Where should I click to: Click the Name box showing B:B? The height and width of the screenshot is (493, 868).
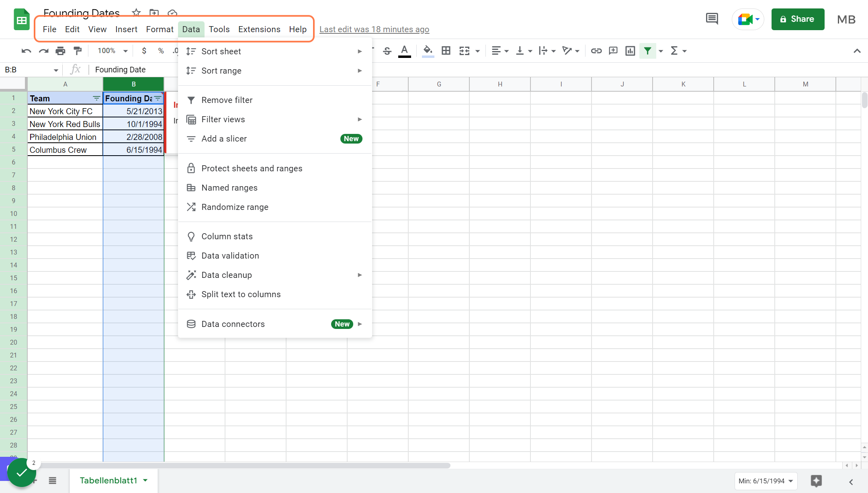click(31, 70)
